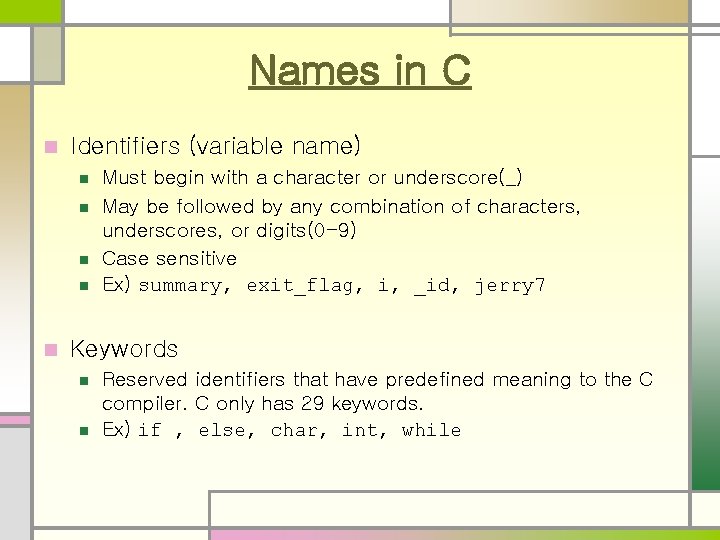The width and height of the screenshot is (720, 540).
Task: Click the example identifier 'jerry7'
Action: [x=509, y=286]
